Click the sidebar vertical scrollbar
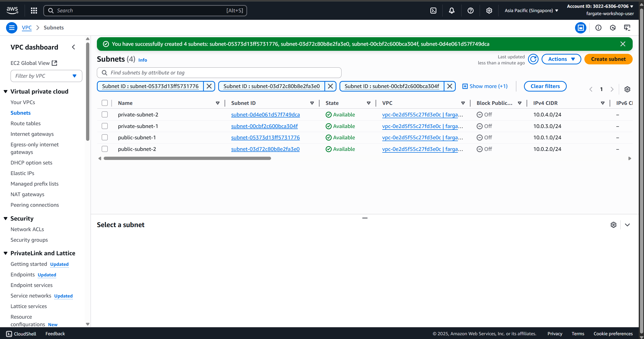The height and width of the screenshot is (339, 644). coord(88,92)
